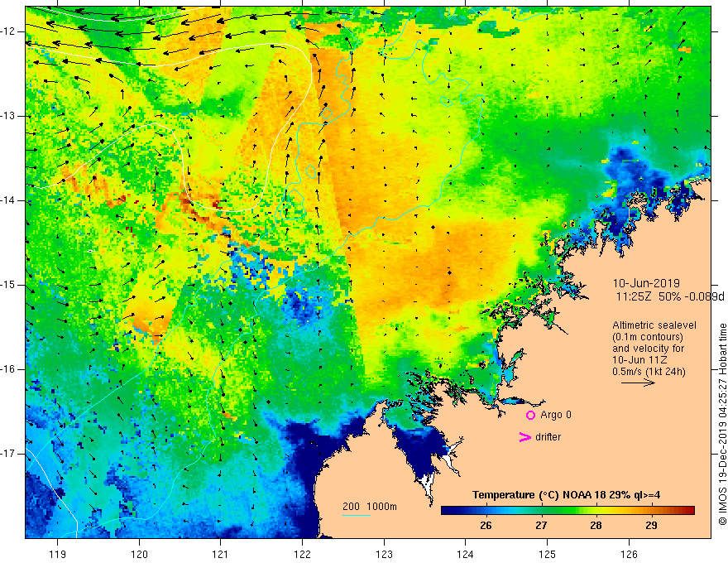Click longitude label 126
The width and height of the screenshot is (728, 563).
click(629, 554)
